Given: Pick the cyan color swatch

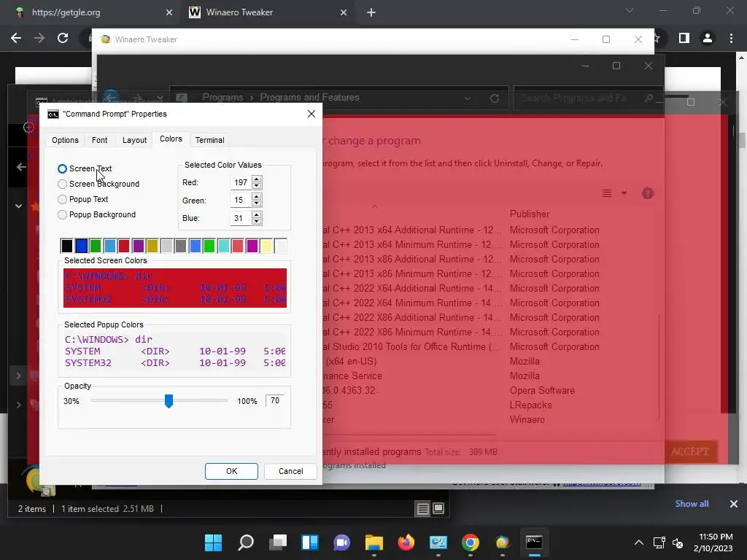Looking at the screenshot, I should tap(223, 246).
